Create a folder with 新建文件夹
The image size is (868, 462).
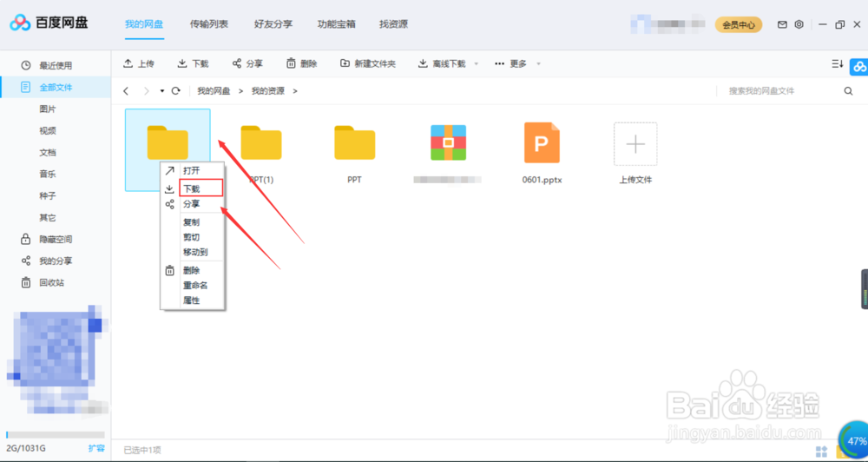point(368,63)
